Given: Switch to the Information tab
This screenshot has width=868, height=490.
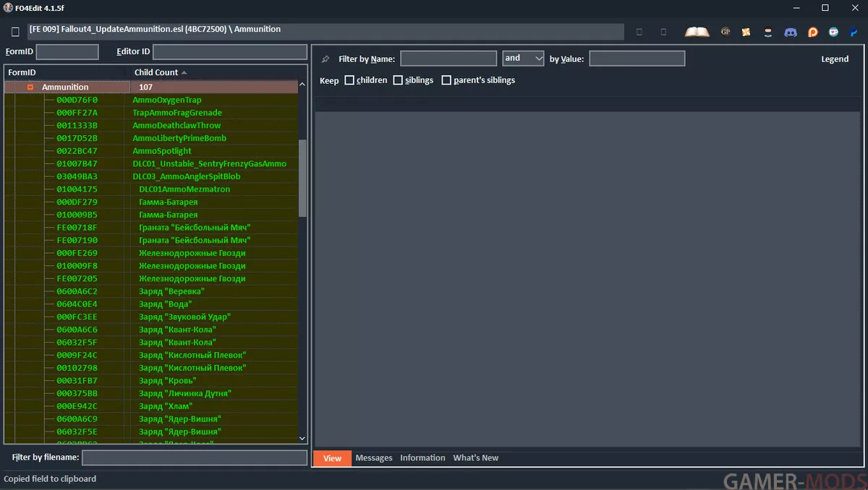Looking at the screenshot, I should point(422,458).
